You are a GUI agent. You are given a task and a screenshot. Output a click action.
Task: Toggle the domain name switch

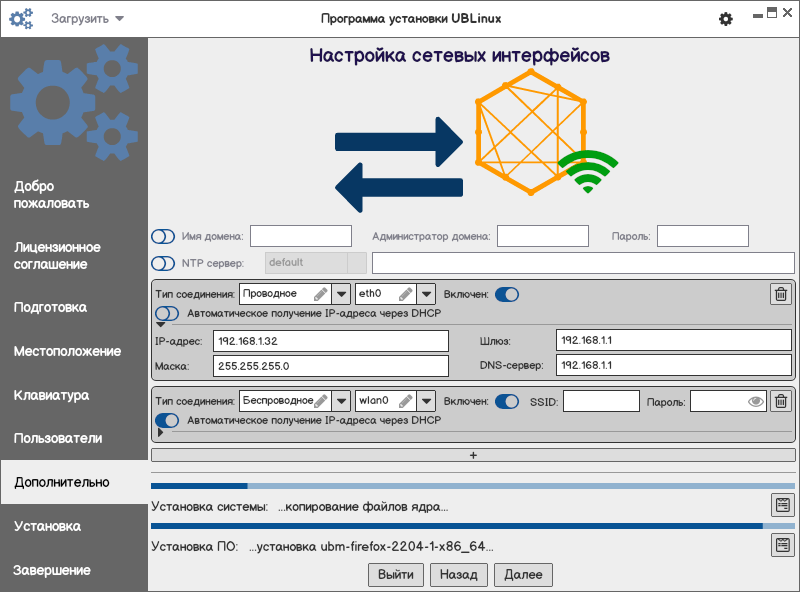pos(163,236)
